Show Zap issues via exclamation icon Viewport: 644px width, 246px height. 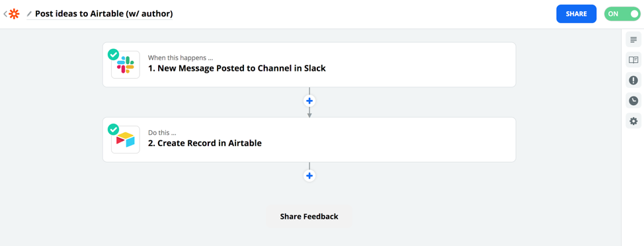(633, 80)
